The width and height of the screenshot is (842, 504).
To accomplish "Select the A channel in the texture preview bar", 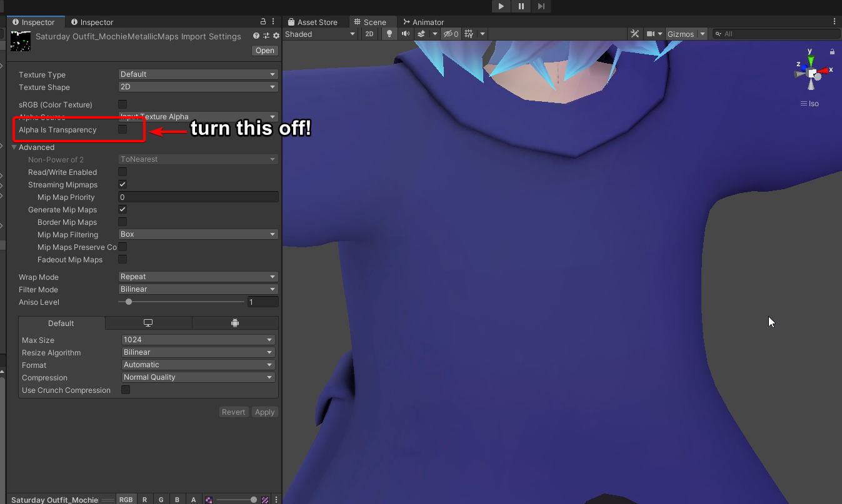I will (x=193, y=499).
